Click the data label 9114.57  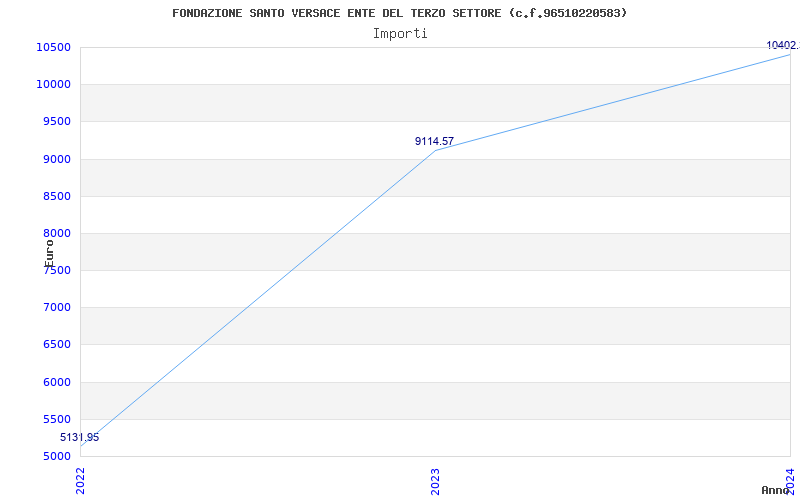click(x=434, y=141)
